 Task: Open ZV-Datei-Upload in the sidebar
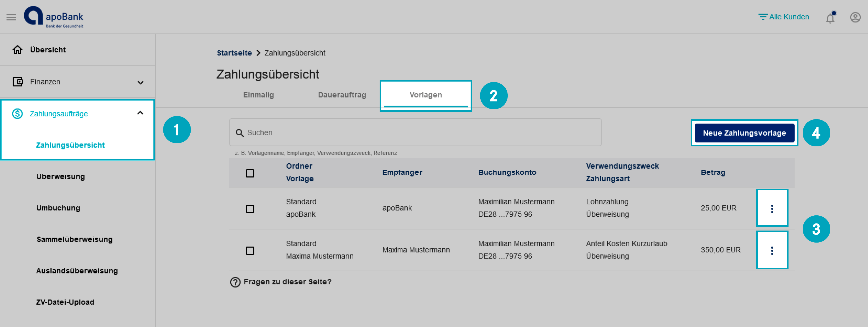(x=65, y=302)
